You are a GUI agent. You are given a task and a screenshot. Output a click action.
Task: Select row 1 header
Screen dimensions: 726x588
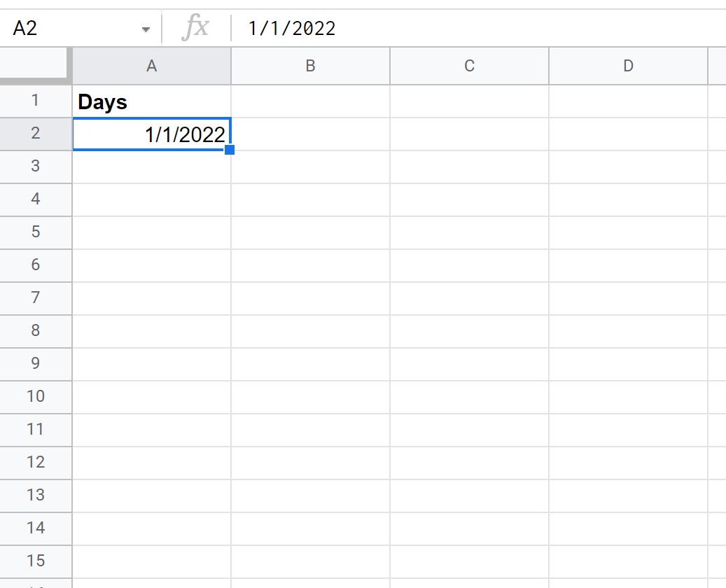click(x=36, y=101)
